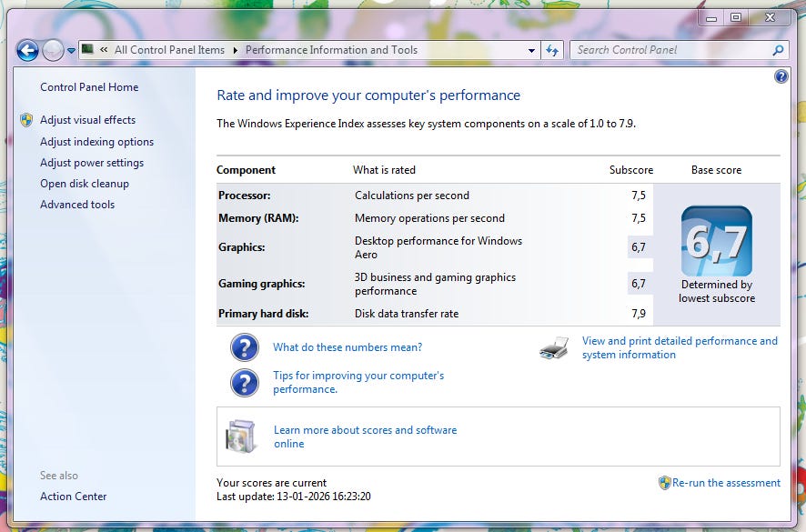Viewport: 806px width, 532px height.
Task: Focus the Search Control Panel field
Action: coord(670,51)
